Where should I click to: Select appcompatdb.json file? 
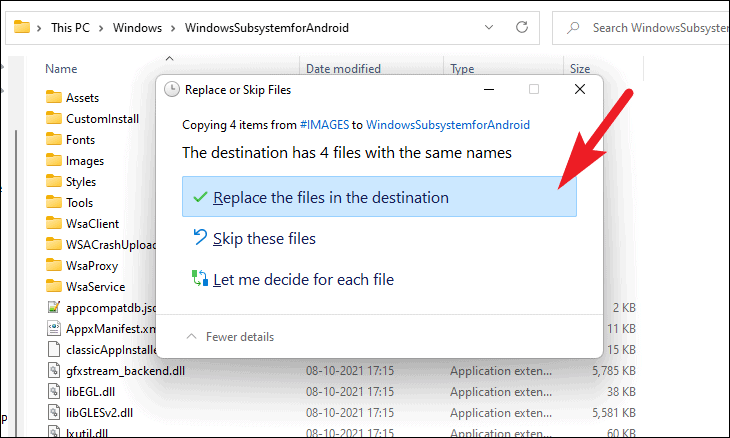tap(101, 308)
